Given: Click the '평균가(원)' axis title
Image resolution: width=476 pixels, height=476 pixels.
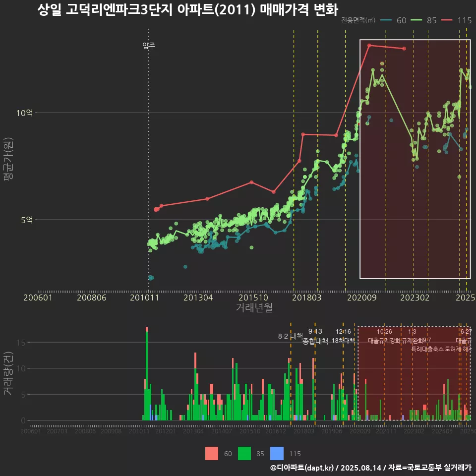Looking at the screenshot, I should coord(8,159).
